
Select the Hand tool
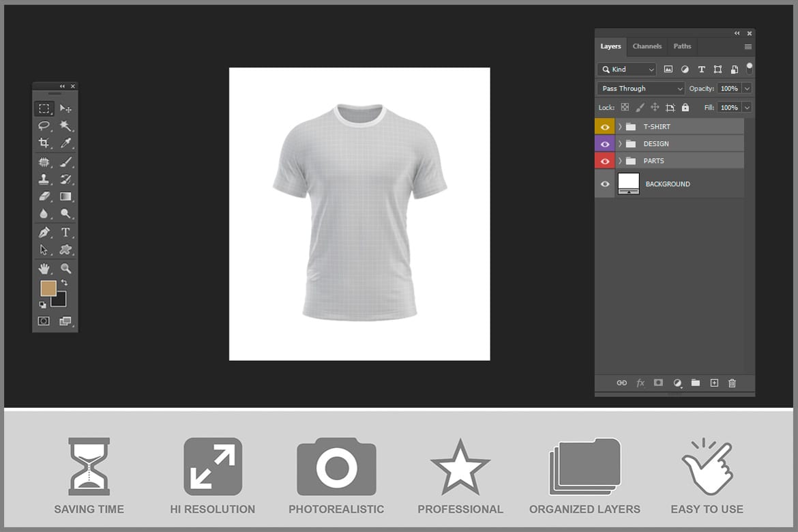point(44,268)
